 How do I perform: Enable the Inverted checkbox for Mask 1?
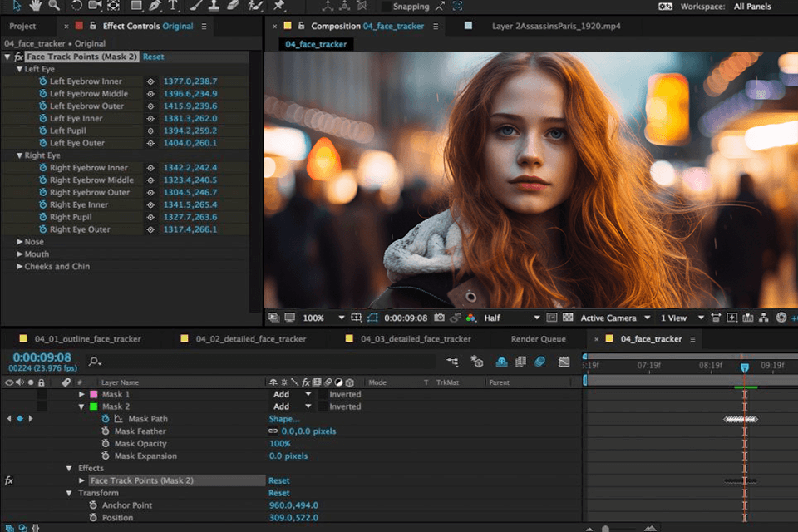(322, 394)
